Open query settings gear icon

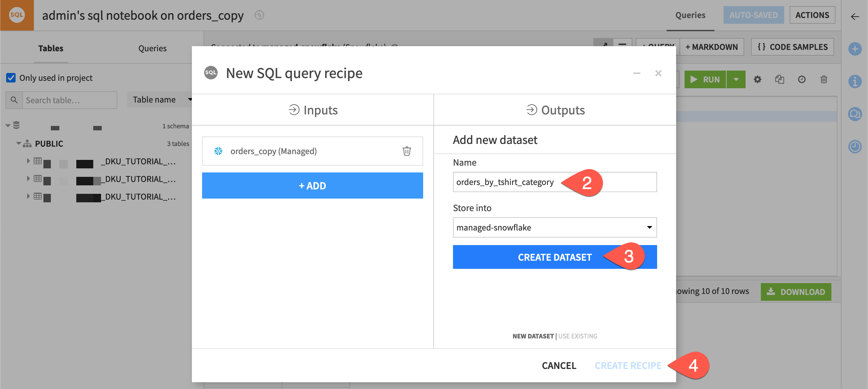(757, 79)
